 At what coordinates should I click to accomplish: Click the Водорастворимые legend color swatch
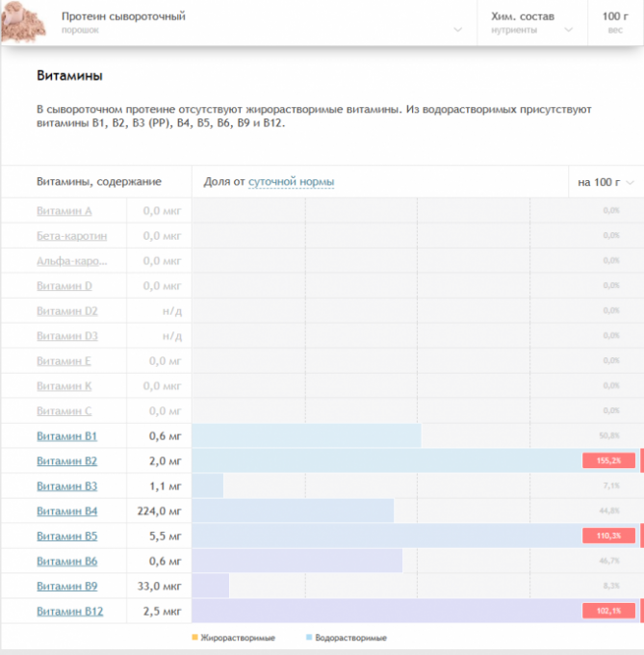point(309,638)
